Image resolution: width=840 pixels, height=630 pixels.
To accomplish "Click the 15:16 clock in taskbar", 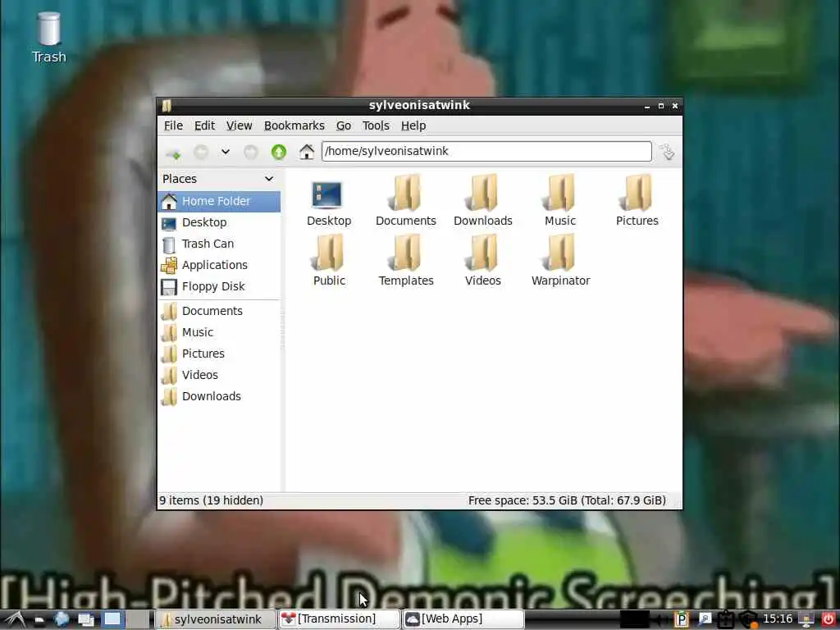I will [x=778, y=619].
